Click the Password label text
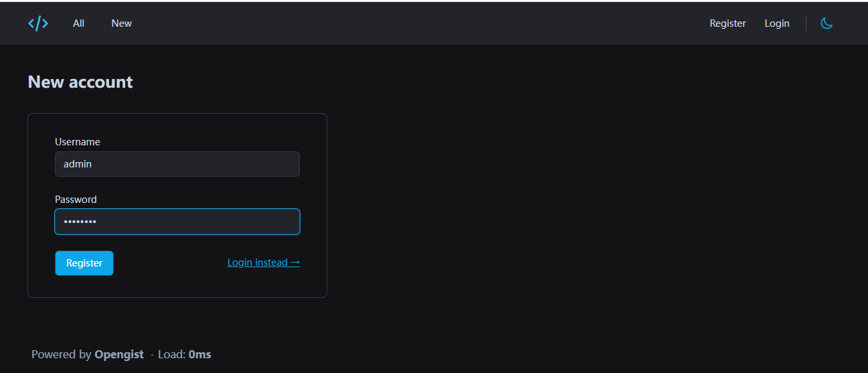Viewport: 868px width, 373px height. pyautogui.click(x=76, y=200)
